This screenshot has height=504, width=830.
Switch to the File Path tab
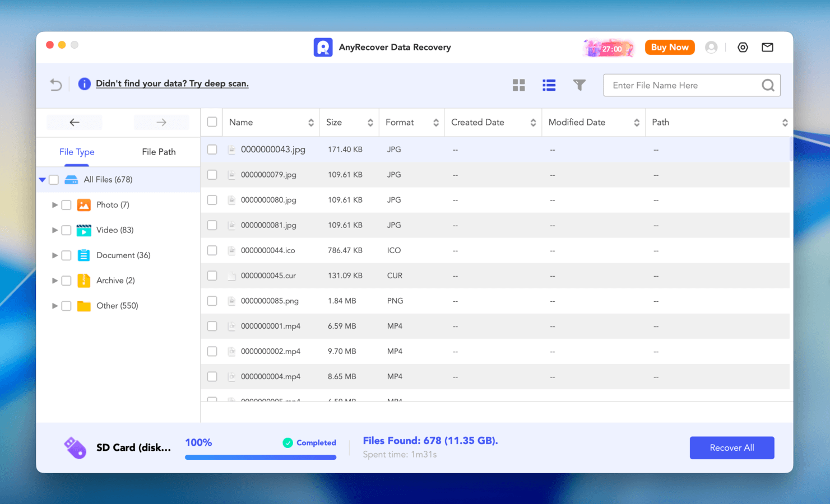pos(159,151)
